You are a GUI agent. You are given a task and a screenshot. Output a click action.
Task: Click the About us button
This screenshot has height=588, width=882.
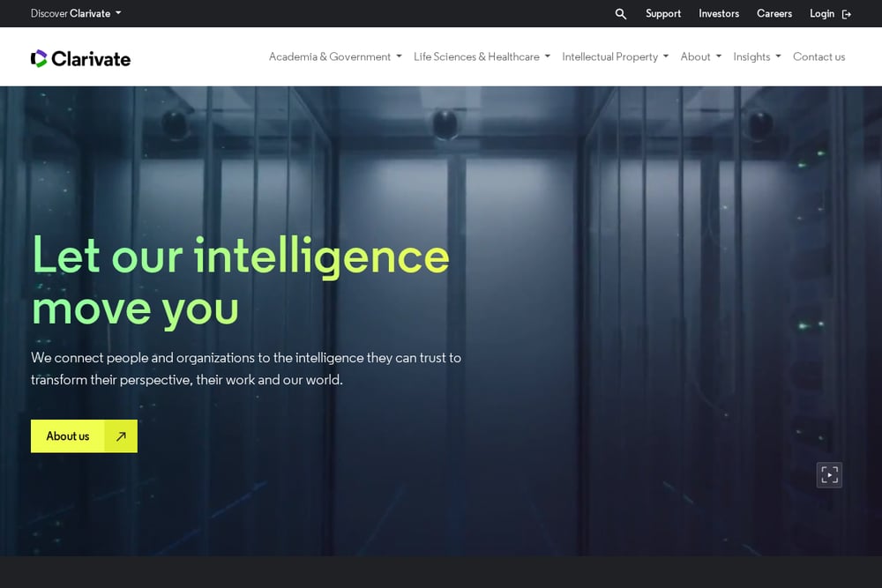click(x=84, y=436)
